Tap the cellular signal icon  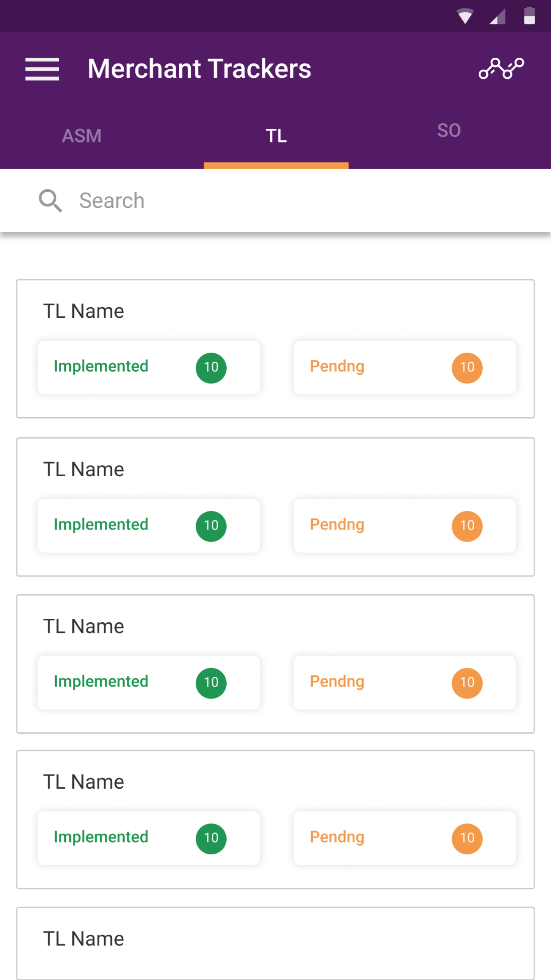497,17
